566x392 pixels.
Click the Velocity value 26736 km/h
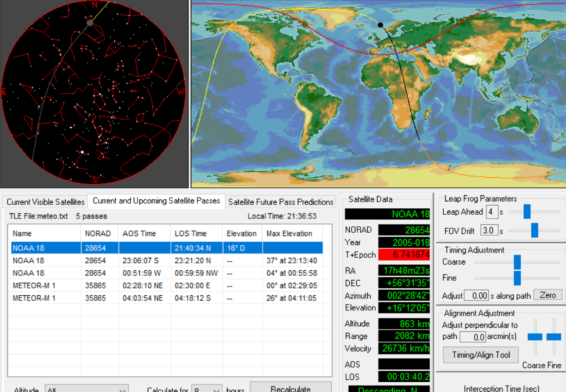tap(404, 348)
